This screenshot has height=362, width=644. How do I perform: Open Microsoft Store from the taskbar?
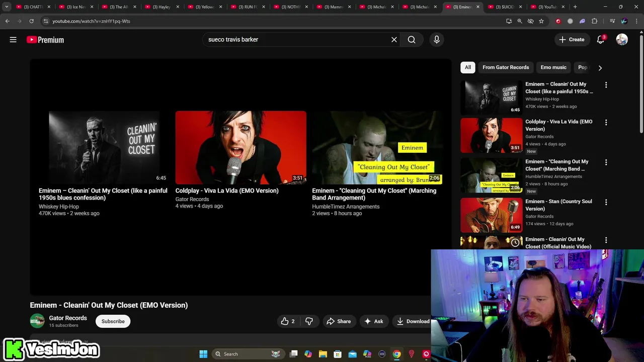pyautogui.click(x=338, y=354)
